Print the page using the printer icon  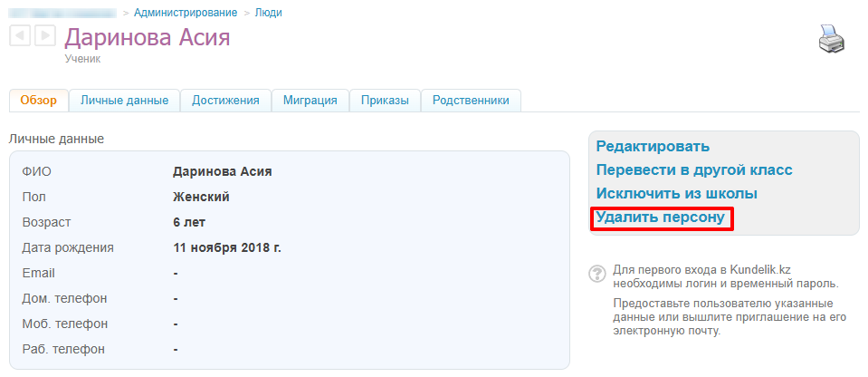pos(831,41)
